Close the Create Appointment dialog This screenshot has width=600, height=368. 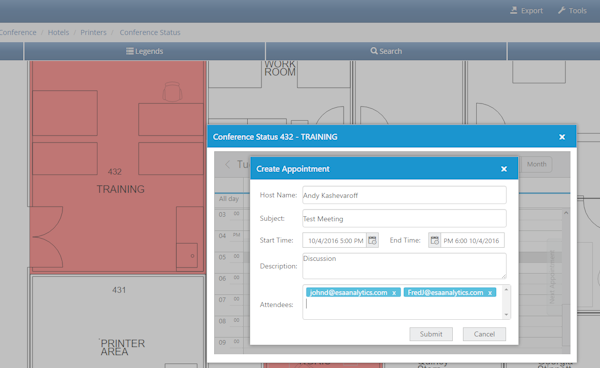pos(504,169)
